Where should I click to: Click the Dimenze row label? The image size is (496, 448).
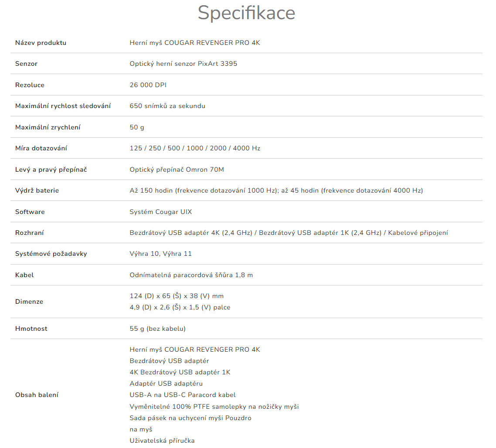(29, 302)
